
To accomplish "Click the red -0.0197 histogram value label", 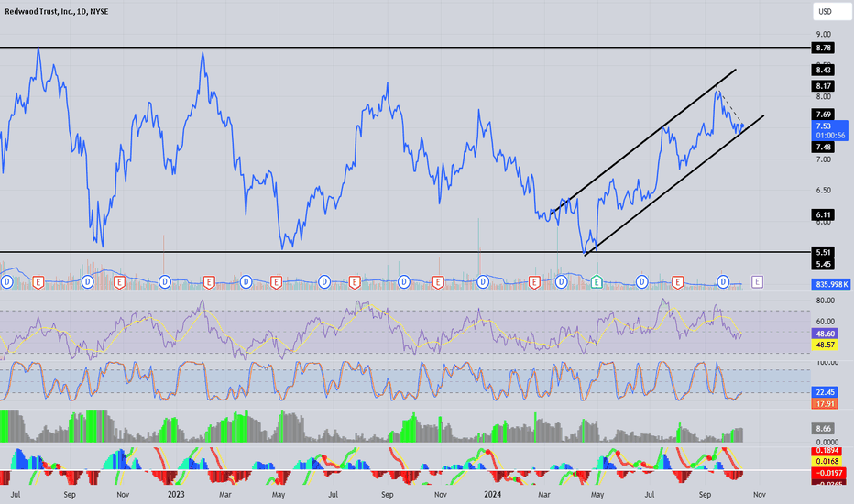I will (828, 473).
